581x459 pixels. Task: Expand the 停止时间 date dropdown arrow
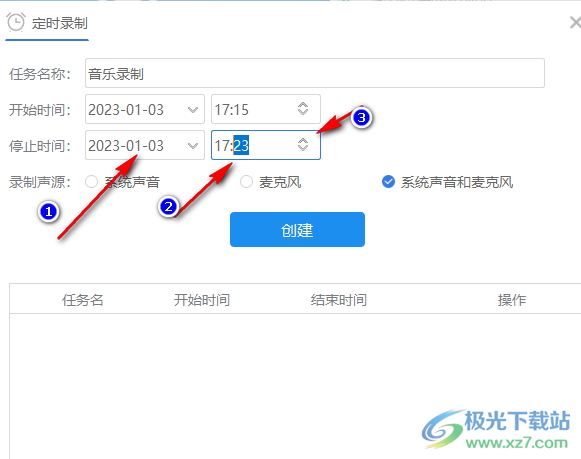(x=193, y=146)
